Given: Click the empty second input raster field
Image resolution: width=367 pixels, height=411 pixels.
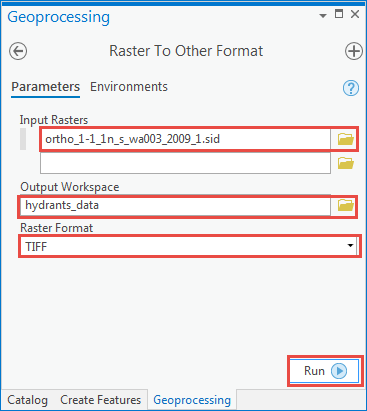Looking at the screenshot, I should coord(185,163).
